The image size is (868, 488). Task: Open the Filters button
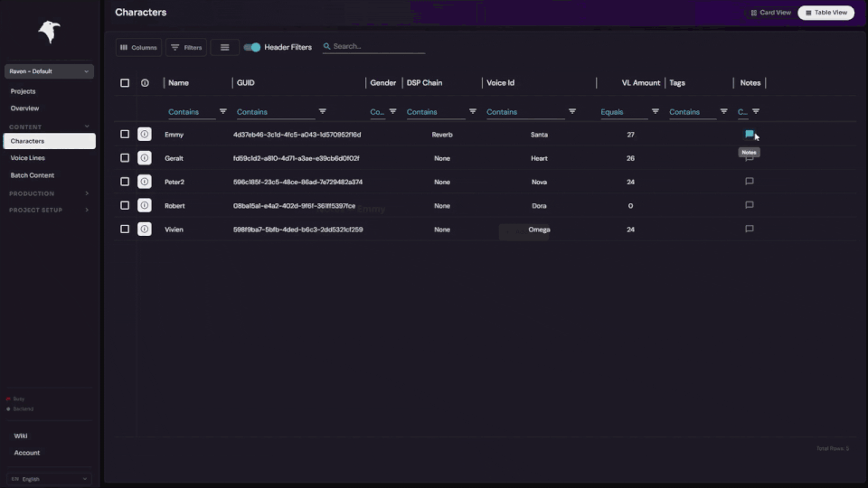point(186,48)
